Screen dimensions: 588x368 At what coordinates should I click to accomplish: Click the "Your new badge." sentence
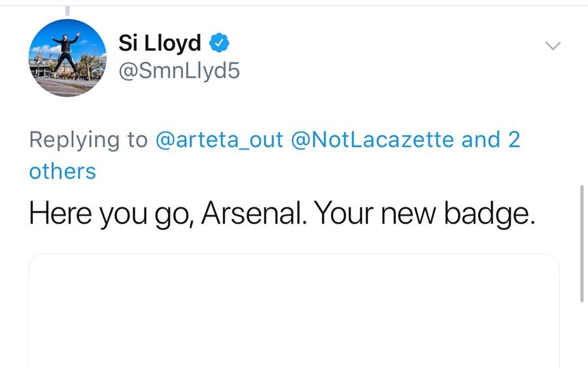[424, 214]
